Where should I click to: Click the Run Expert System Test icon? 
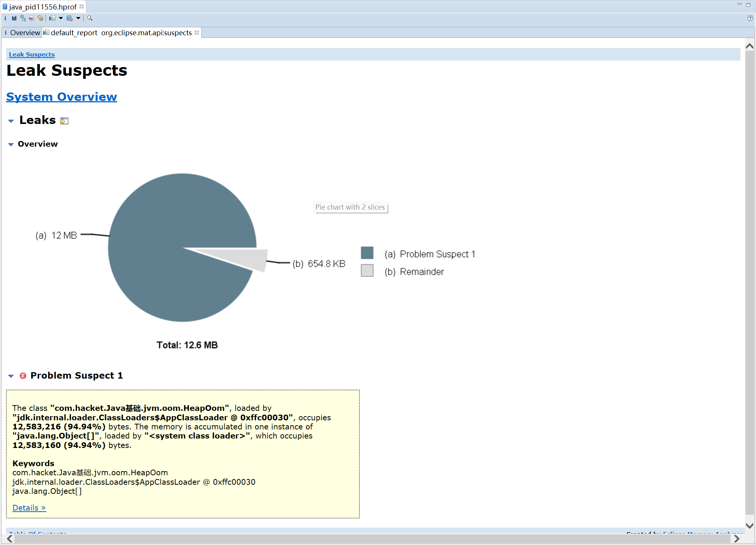pyautogui.click(x=52, y=18)
